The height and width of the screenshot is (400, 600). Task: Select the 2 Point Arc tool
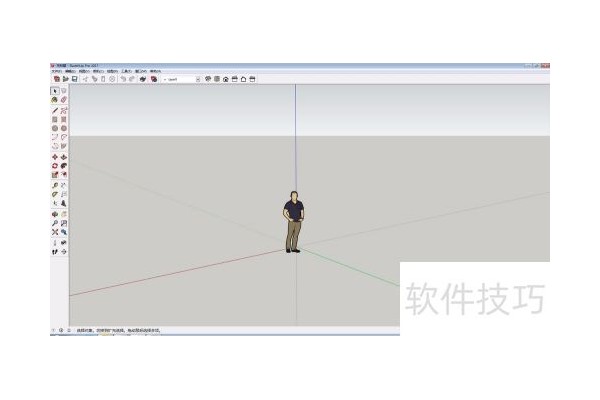click(x=64, y=137)
